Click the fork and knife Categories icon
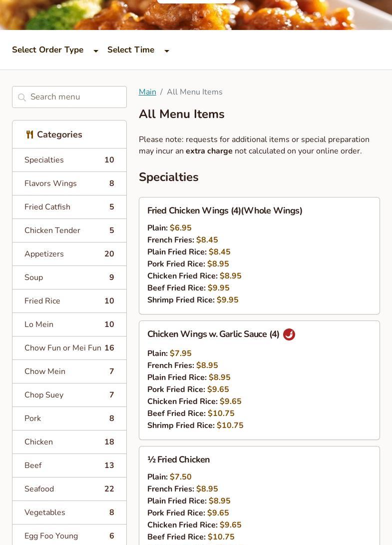This screenshot has width=392, height=545. point(30,134)
